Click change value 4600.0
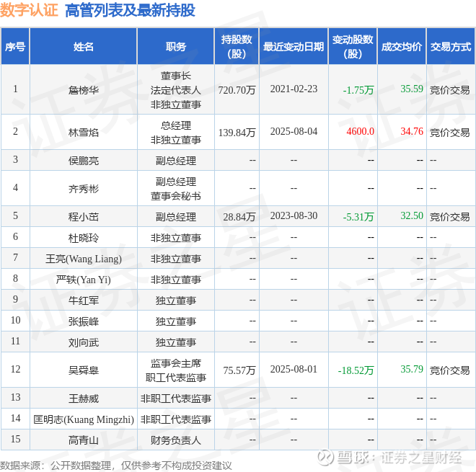The height and width of the screenshot is (472, 476). click(361, 131)
